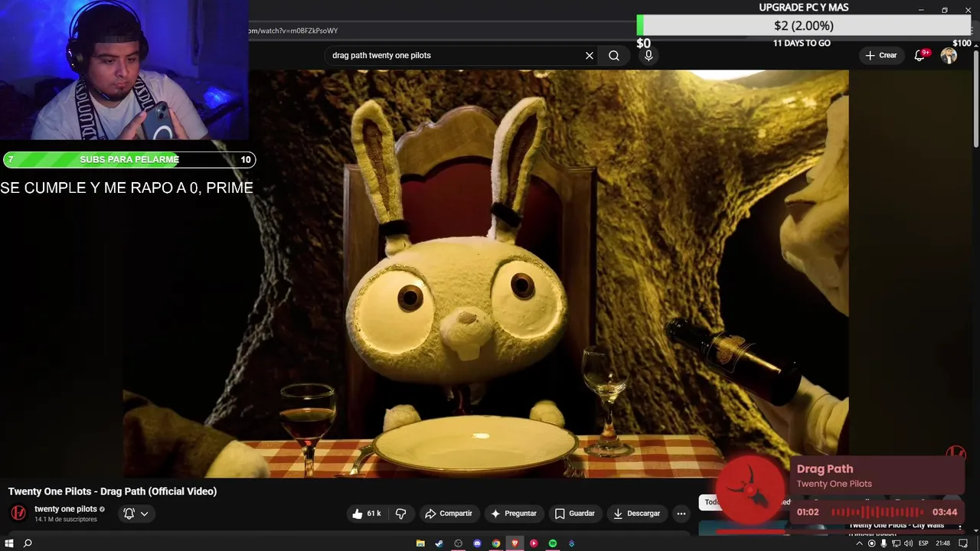
Task: Open OBS Studio from the taskbar
Action: coord(458,543)
